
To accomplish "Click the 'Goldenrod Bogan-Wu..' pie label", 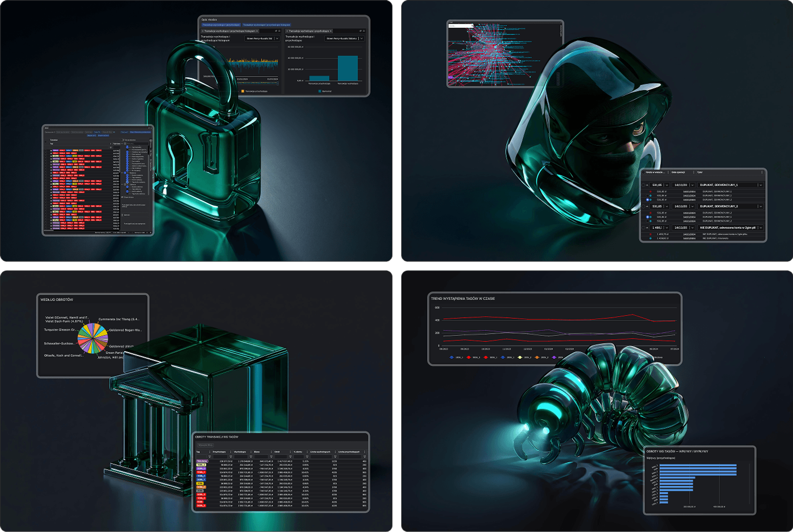I will click(x=125, y=330).
